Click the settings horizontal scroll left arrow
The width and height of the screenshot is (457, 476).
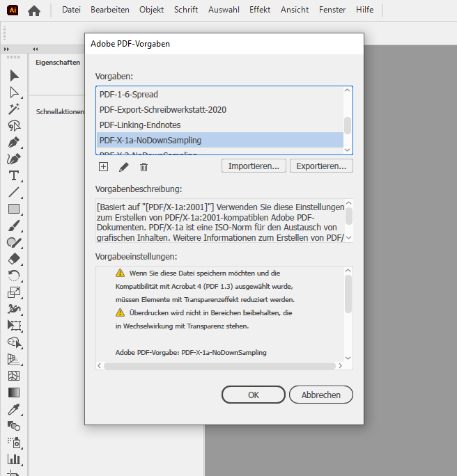[x=100, y=366]
